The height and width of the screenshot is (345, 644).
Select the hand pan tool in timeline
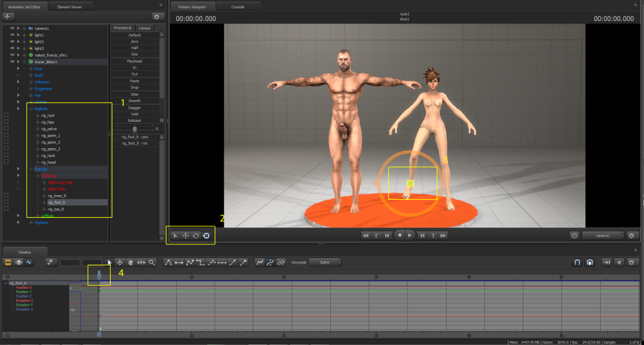click(131, 262)
